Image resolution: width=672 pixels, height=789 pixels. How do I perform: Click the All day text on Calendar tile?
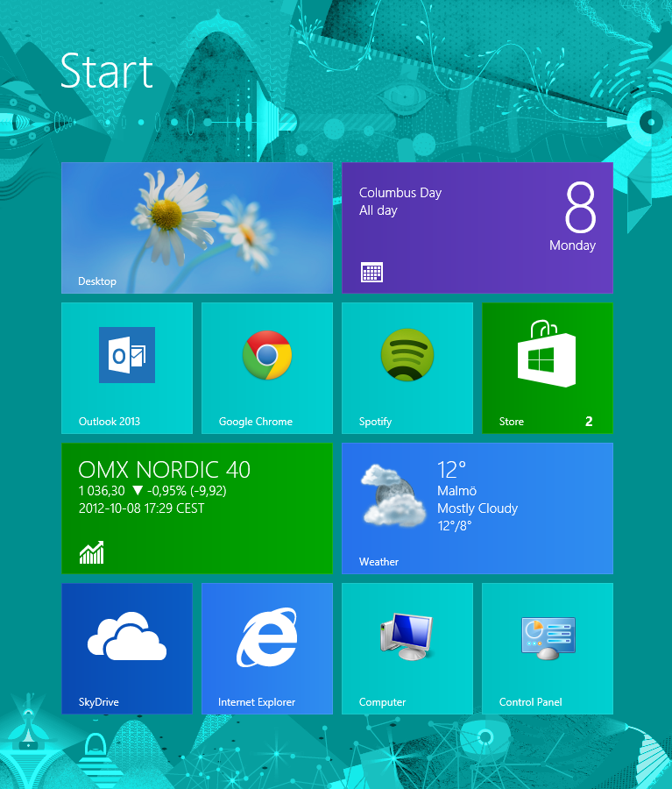[378, 210]
